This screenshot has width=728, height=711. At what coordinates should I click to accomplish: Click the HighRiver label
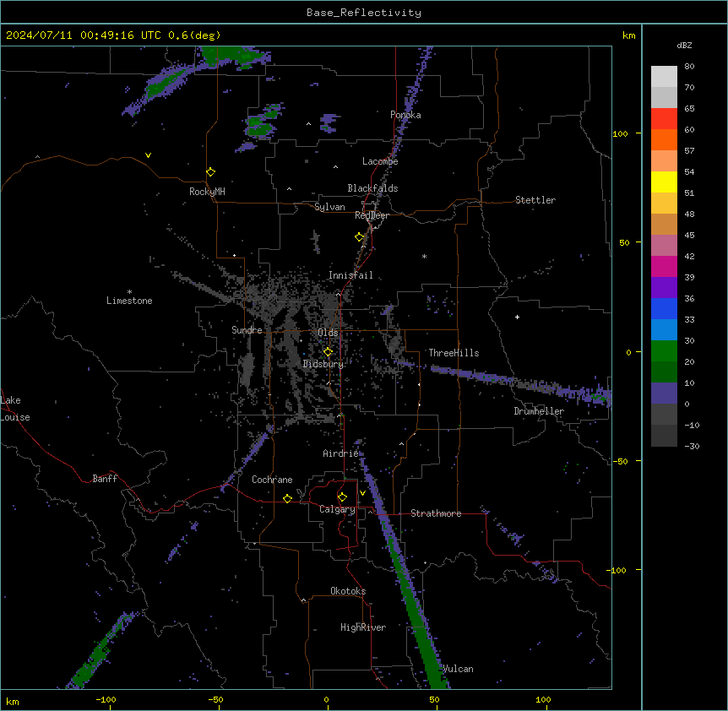[x=363, y=627]
